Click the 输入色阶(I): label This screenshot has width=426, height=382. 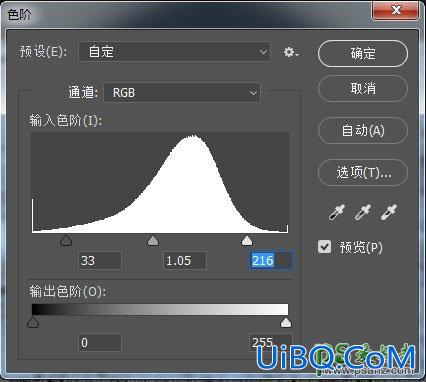pos(66,120)
